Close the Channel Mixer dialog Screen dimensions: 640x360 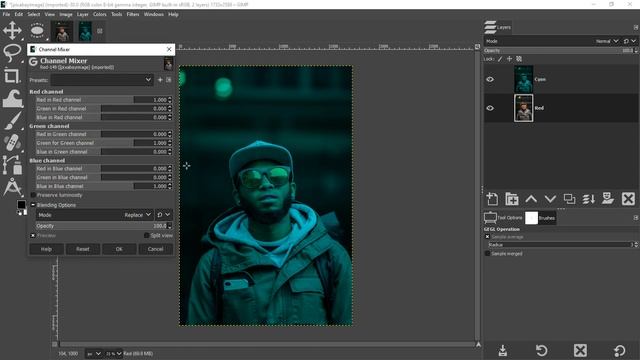(169, 49)
